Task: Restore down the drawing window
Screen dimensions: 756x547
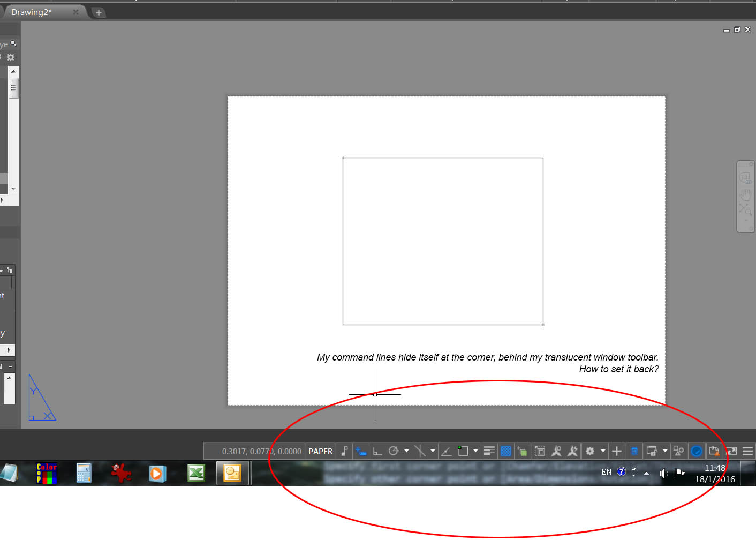Action: tap(737, 29)
